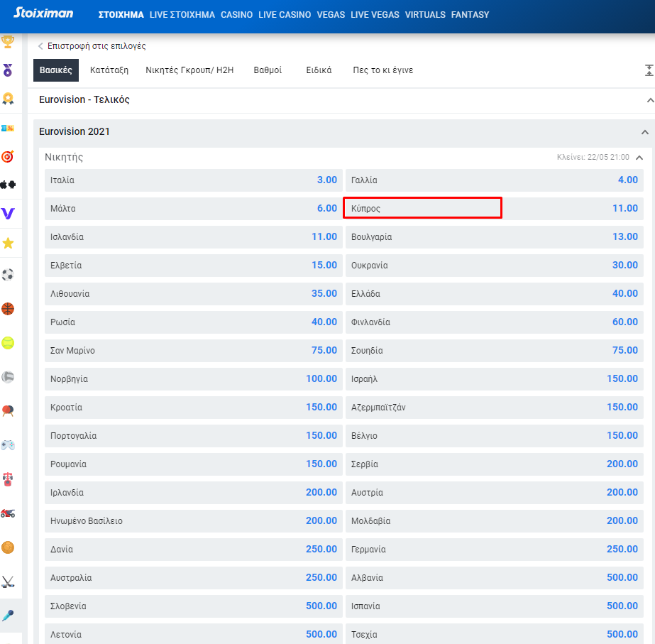Select the table tennis paddles icon
This screenshot has height=644, width=655.
(8, 411)
